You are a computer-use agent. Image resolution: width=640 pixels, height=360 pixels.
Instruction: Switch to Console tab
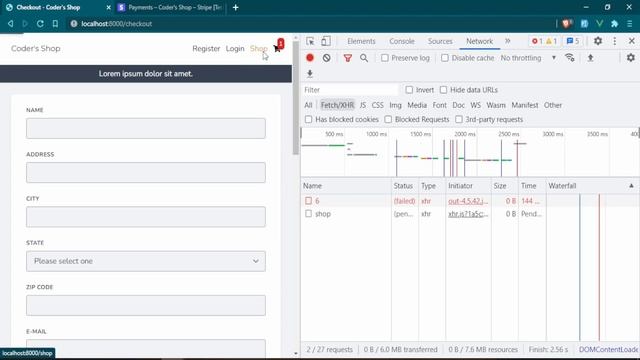pos(402,41)
